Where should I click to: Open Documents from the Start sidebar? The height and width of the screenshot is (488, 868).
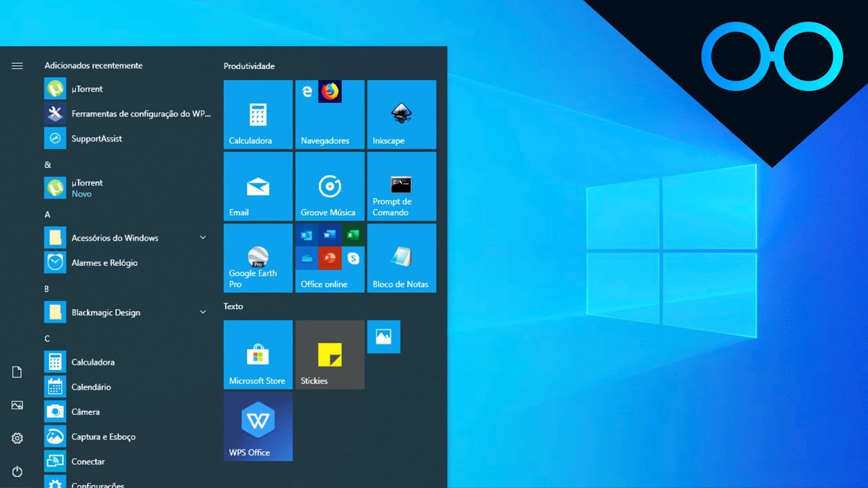[17, 372]
